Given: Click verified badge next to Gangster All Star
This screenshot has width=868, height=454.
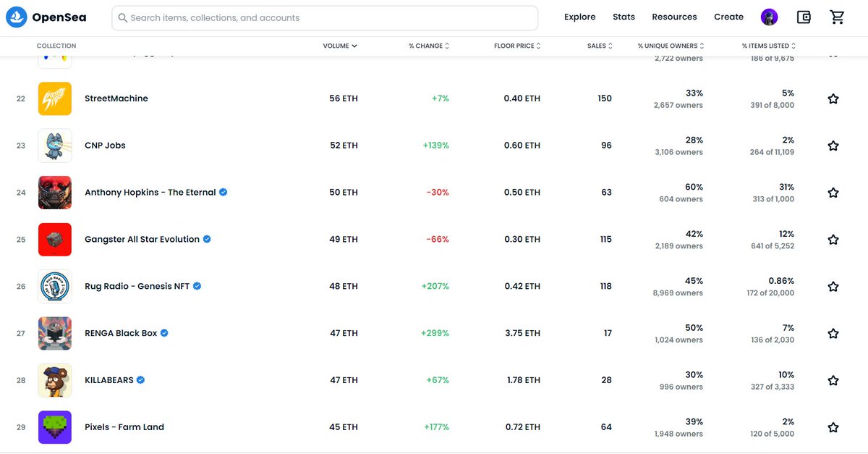Looking at the screenshot, I should [x=207, y=239].
